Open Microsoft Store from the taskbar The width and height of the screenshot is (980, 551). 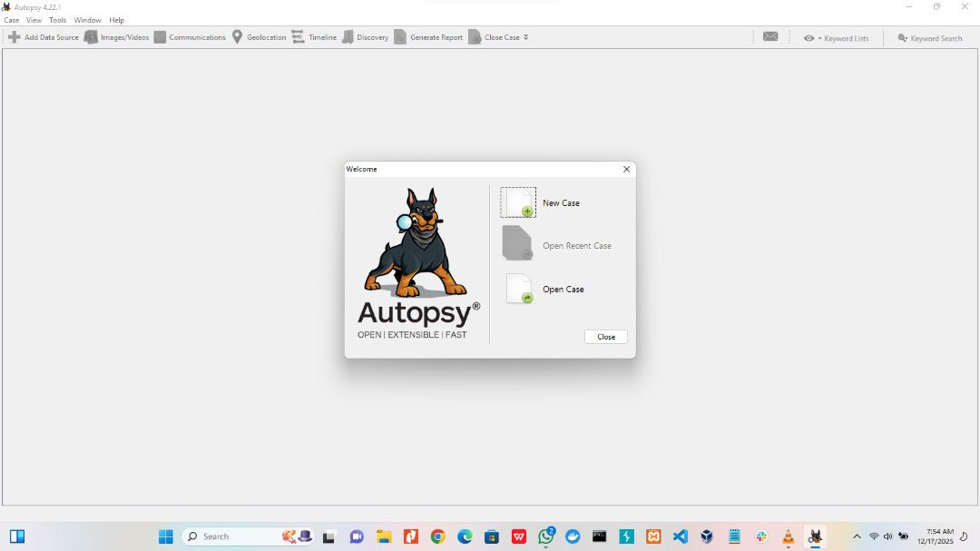click(x=492, y=536)
